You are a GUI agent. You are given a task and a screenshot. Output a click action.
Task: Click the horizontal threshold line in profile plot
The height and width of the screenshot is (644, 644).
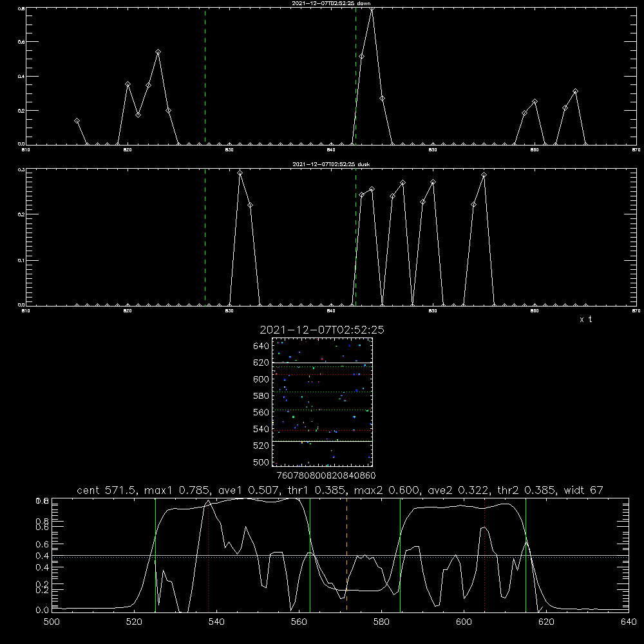point(340,556)
